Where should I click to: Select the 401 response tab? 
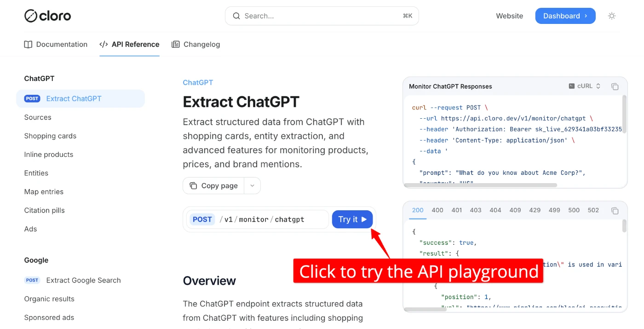[457, 210]
